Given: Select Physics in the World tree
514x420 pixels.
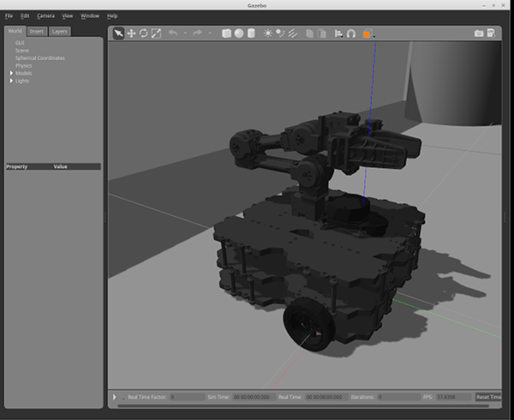Looking at the screenshot, I should [24, 66].
